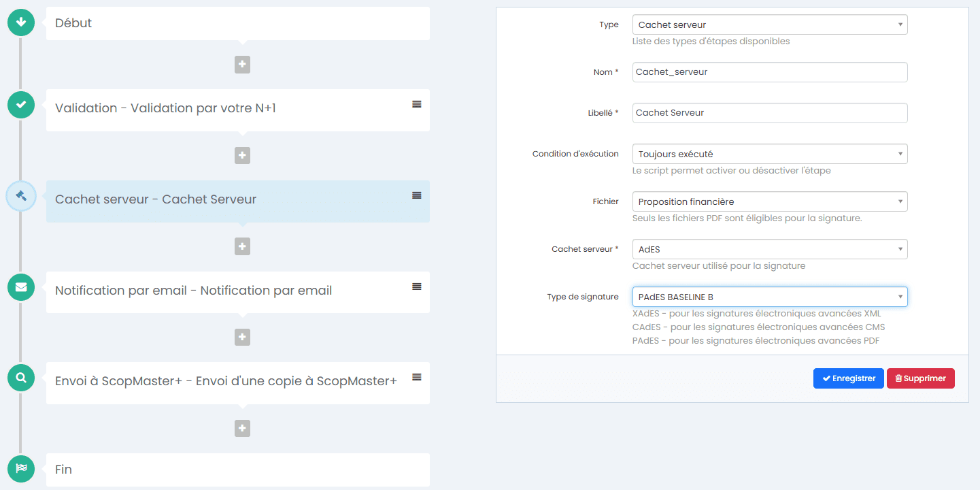Open the Condition d'exécution dropdown

(769, 153)
